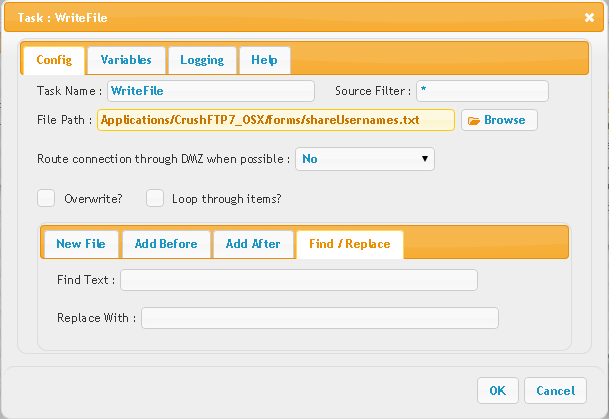Switch to the New File tab
The image size is (609, 419).
point(81,244)
